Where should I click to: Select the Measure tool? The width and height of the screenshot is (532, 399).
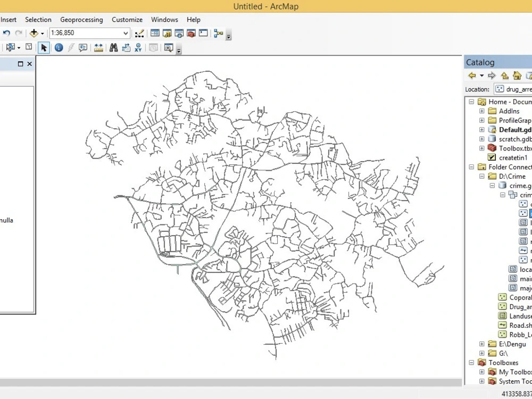pyautogui.click(x=98, y=47)
